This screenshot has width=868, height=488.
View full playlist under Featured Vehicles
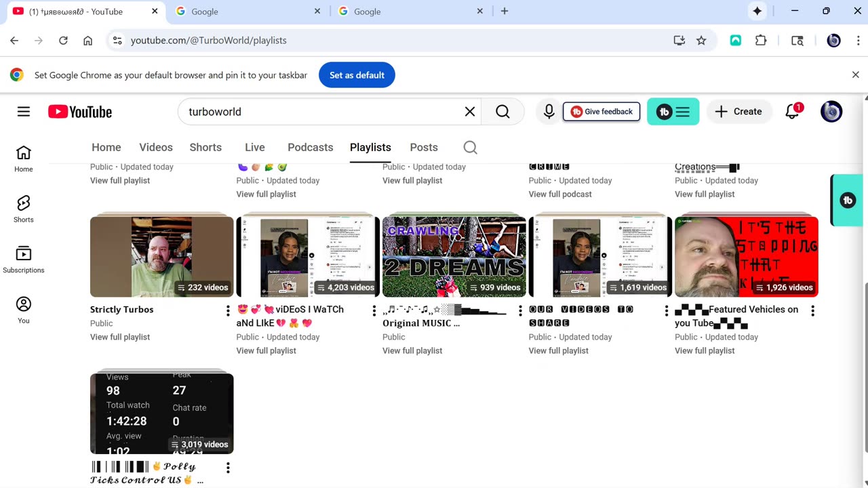click(705, 350)
